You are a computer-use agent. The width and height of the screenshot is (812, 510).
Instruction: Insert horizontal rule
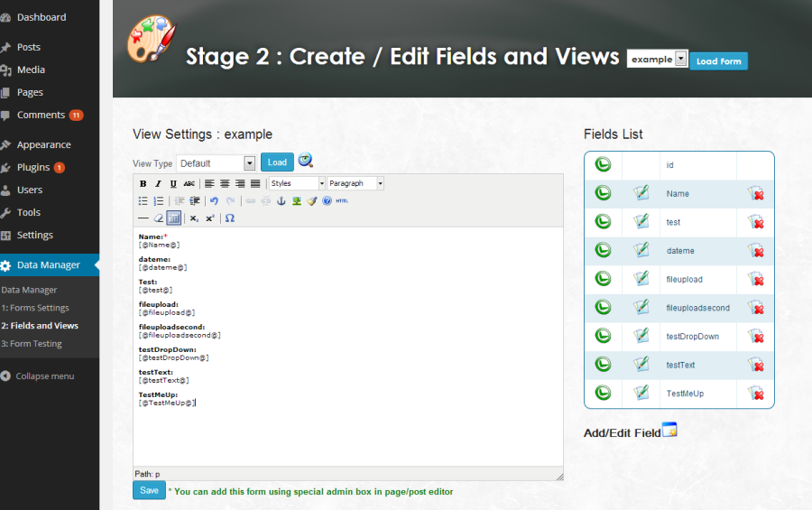click(x=143, y=218)
